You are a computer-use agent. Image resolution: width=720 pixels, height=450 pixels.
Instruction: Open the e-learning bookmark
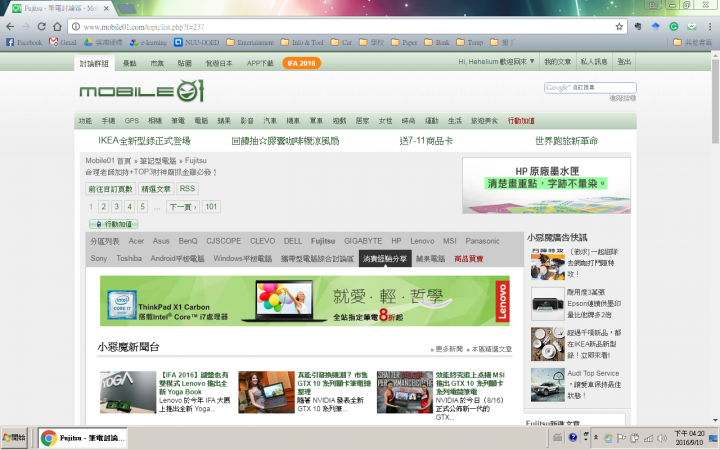click(x=148, y=42)
